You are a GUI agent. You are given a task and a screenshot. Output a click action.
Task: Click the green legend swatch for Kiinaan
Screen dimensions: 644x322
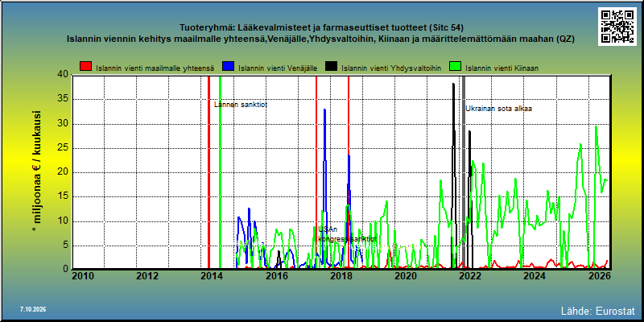(455, 67)
